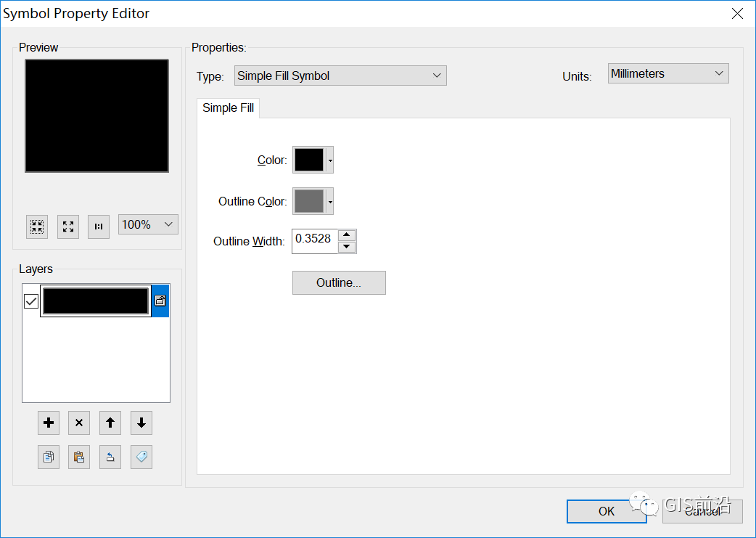The height and width of the screenshot is (538, 756).
Task: Confirm changes with the OK button
Action: point(607,511)
